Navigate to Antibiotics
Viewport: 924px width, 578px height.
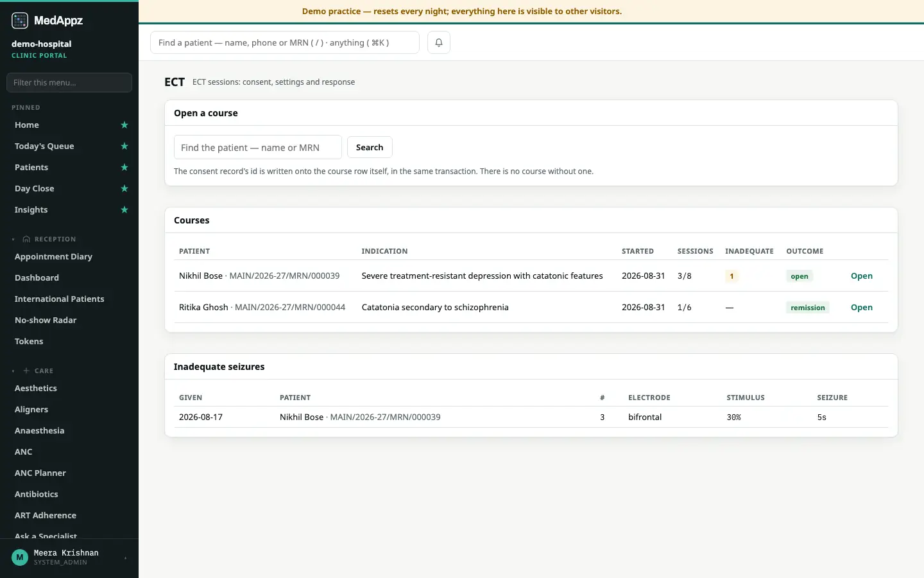point(36,495)
